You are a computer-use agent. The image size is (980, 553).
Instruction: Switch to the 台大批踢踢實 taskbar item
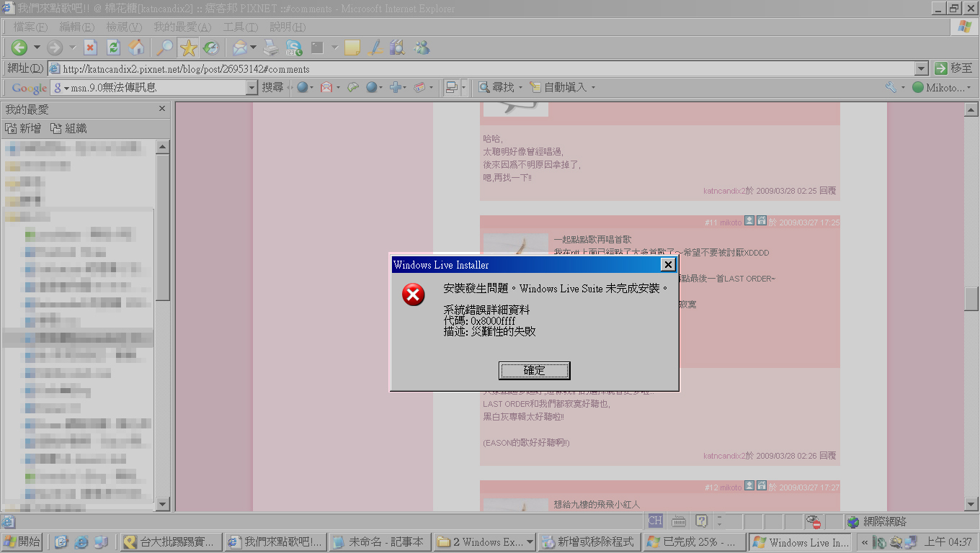pyautogui.click(x=171, y=541)
